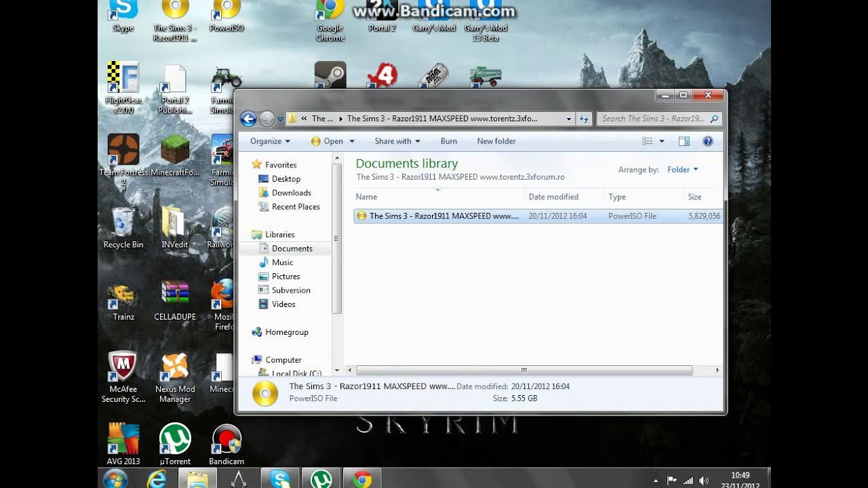The height and width of the screenshot is (488, 868).
Task: Click the Burn toolbar button
Action: click(449, 141)
